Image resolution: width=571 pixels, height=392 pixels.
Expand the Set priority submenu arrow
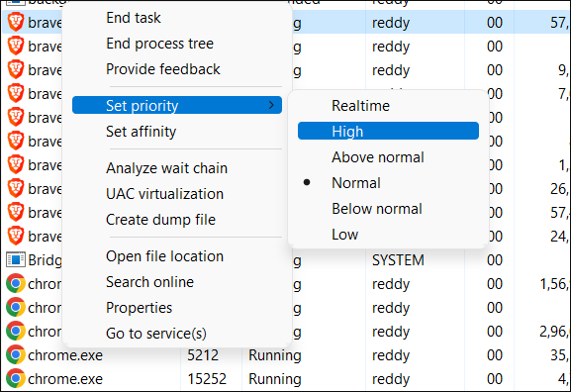pos(271,105)
